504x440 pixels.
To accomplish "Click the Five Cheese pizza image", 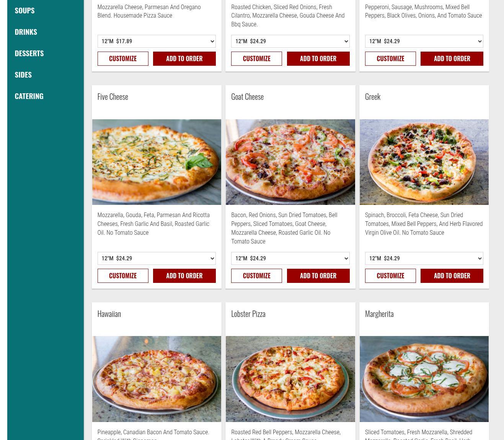I will coord(157,162).
